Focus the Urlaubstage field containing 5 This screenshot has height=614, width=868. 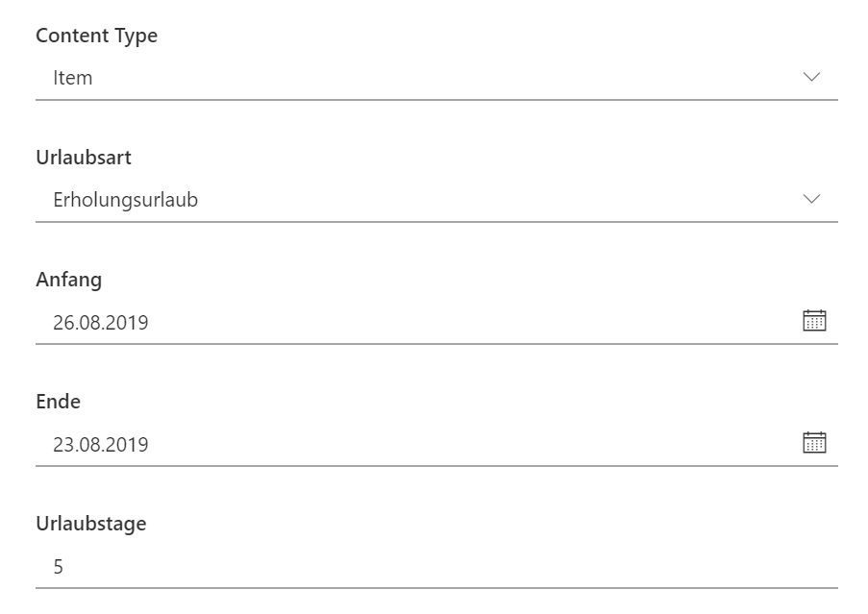[x=59, y=566]
